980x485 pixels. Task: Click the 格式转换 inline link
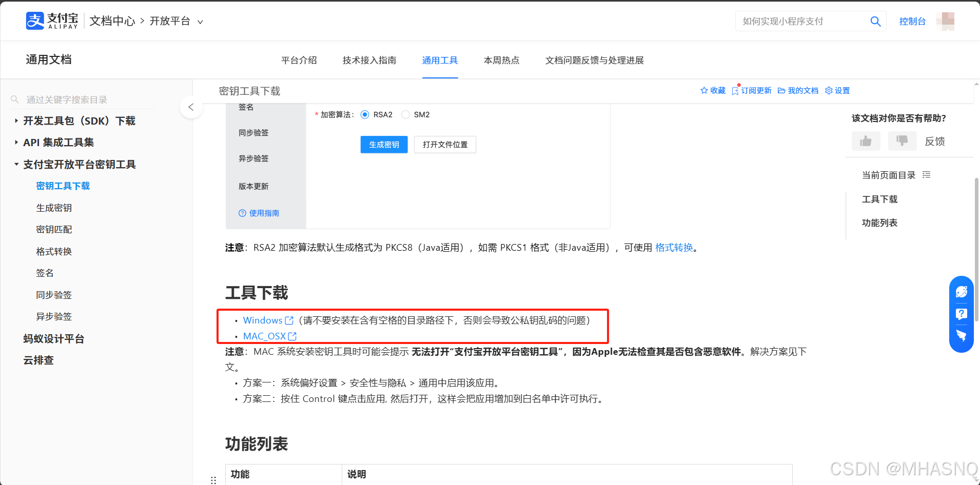[x=674, y=248]
